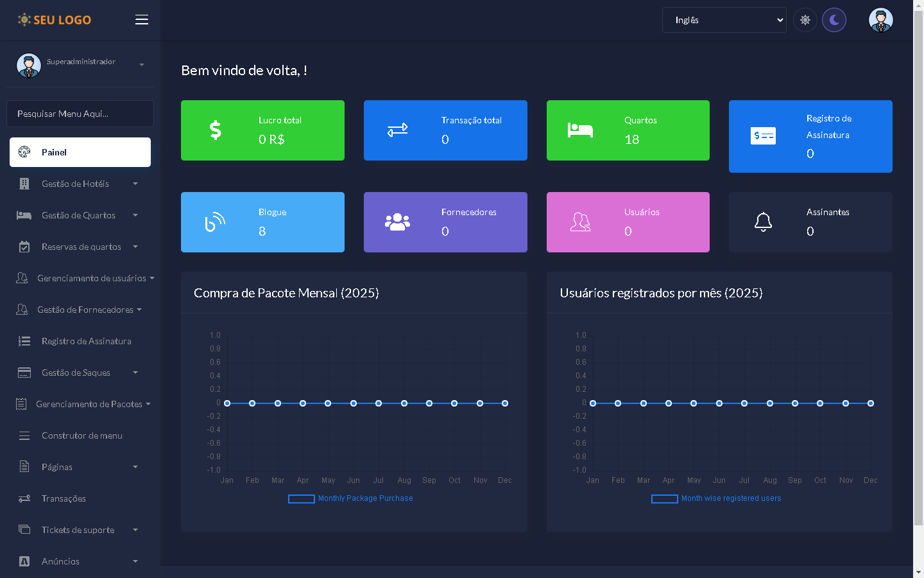Viewport: 924px width, 578px height.
Task: Click the dollar sign icon on Lucro total card
Action: [216, 130]
